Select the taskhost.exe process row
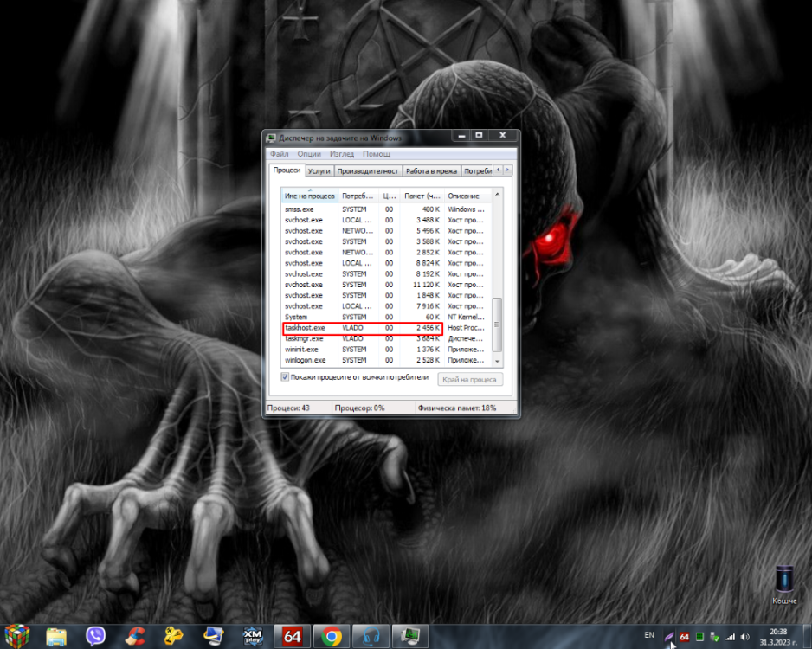The width and height of the screenshot is (812, 649). pos(386,328)
